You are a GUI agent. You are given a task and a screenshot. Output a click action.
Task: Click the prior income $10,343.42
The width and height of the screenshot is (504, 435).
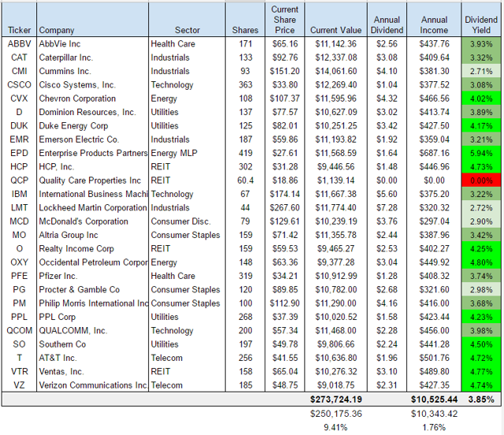434,414
